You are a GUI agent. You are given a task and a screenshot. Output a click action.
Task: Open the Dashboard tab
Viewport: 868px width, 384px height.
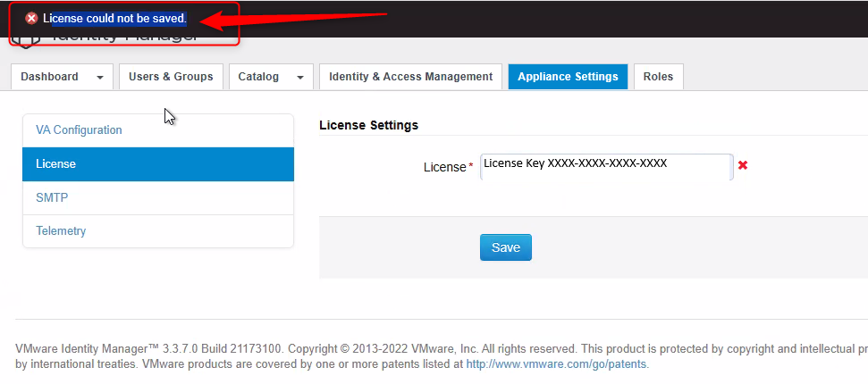coord(50,77)
